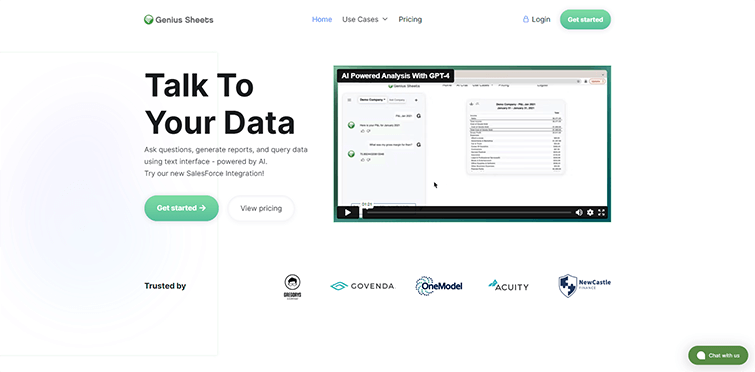Click the NewCastle Finance logo

(x=585, y=286)
